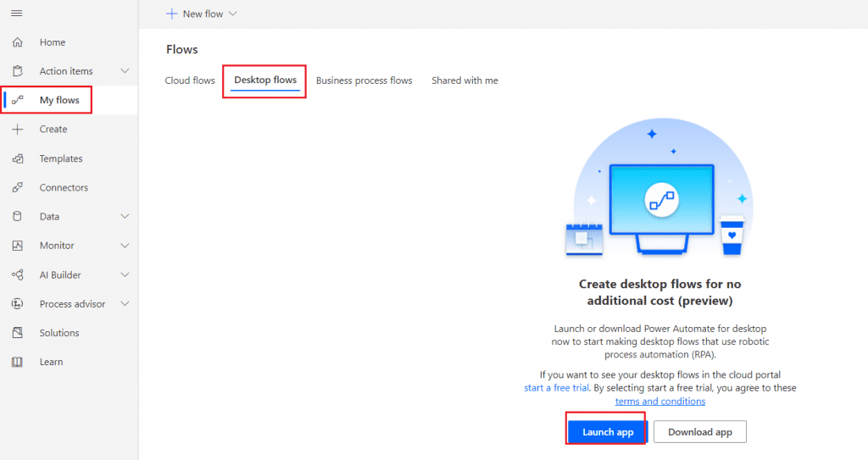Click the Home icon in sidebar
Image resolution: width=868 pixels, height=460 pixels.
[x=18, y=42]
